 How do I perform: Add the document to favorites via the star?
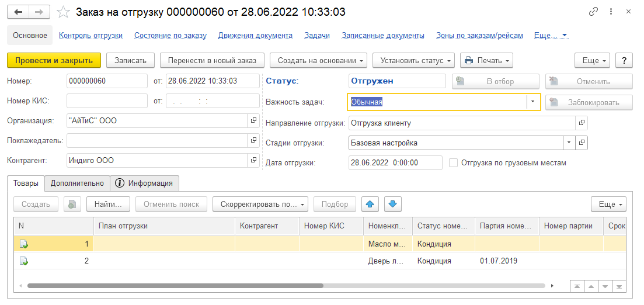(x=63, y=12)
